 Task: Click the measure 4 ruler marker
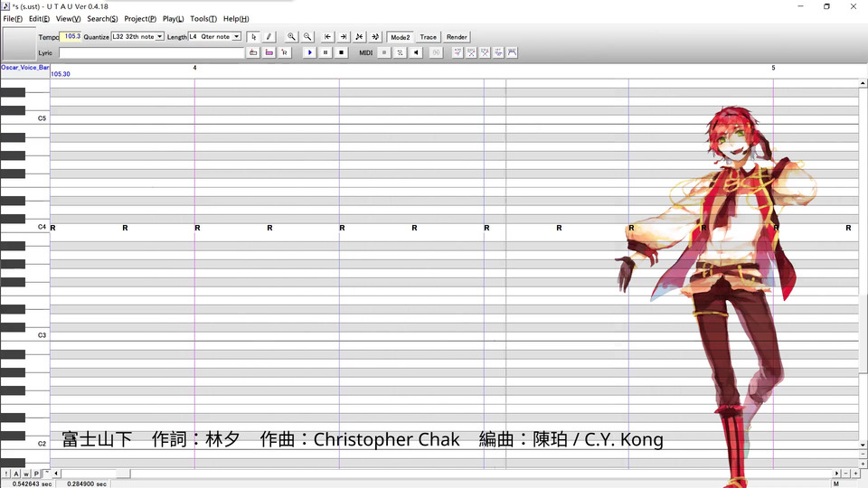point(195,68)
